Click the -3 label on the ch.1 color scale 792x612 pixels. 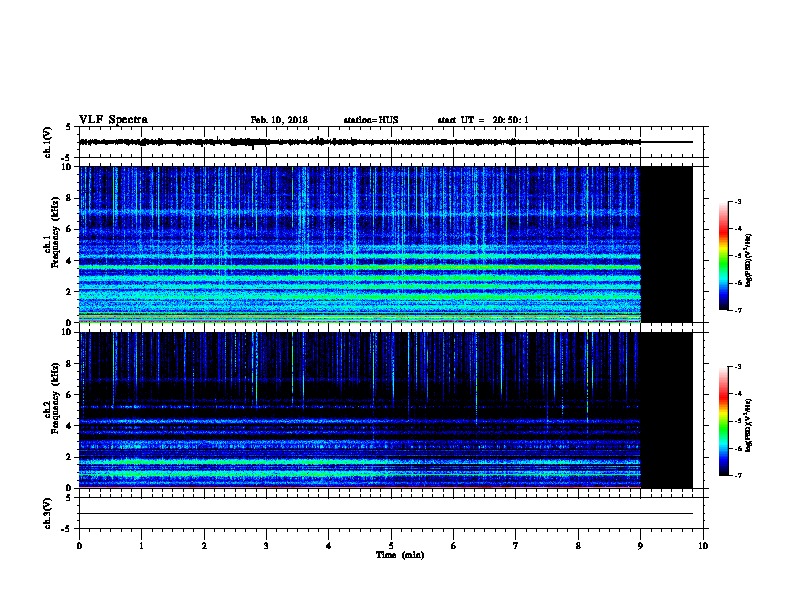pos(738,201)
